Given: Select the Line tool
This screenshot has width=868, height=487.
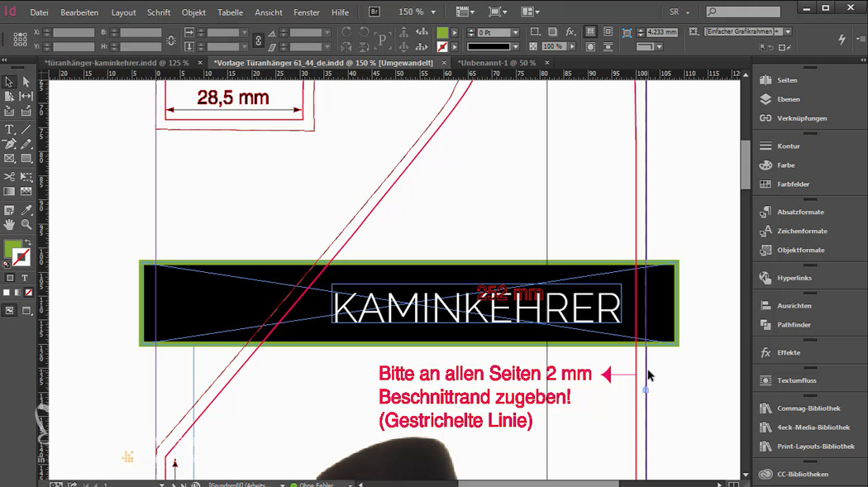Looking at the screenshot, I should coord(26,130).
